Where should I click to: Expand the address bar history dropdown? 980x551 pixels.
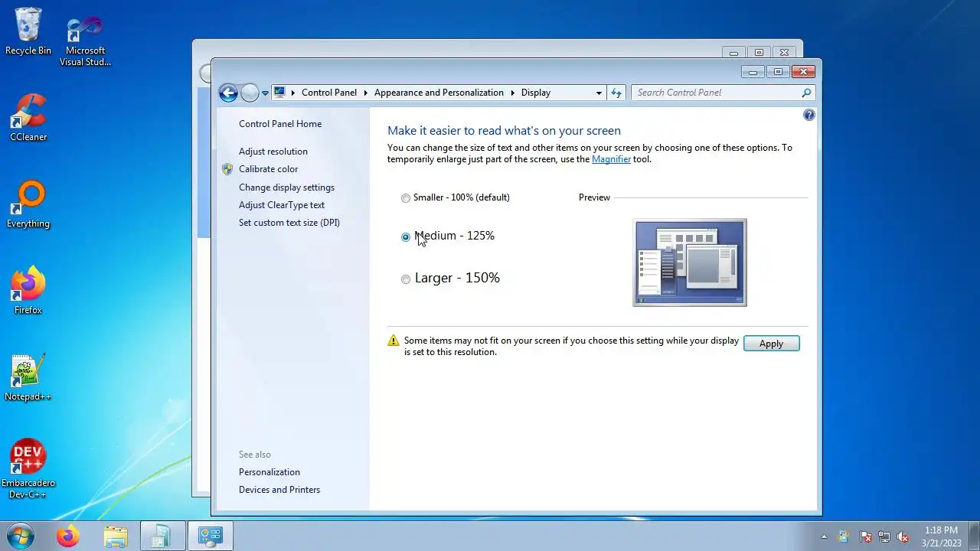(x=599, y=93)
